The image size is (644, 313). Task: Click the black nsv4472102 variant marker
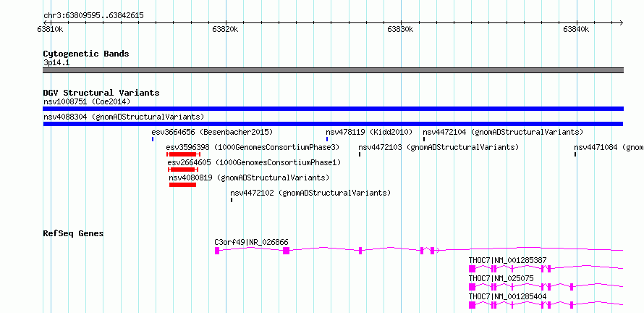(232, 200)
